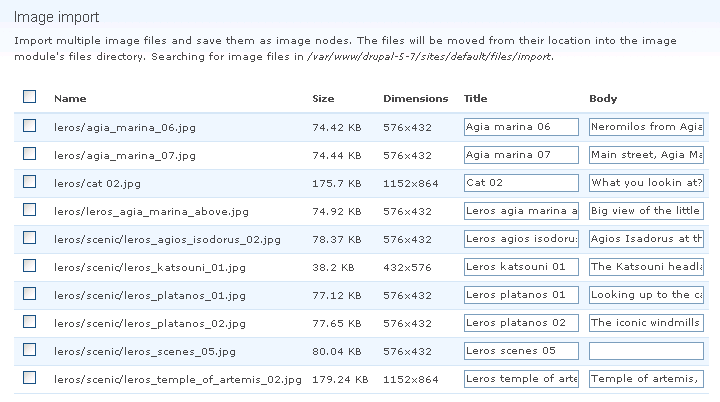Screen dimensions: 720x402
Task: Check the box for leros/agia_marina_06.jpg
Action: 29,126
